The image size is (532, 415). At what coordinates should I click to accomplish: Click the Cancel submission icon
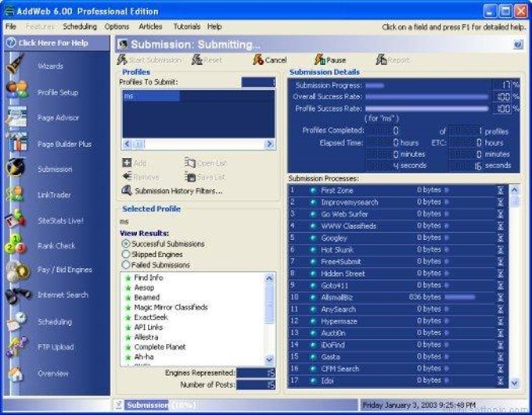258,59
